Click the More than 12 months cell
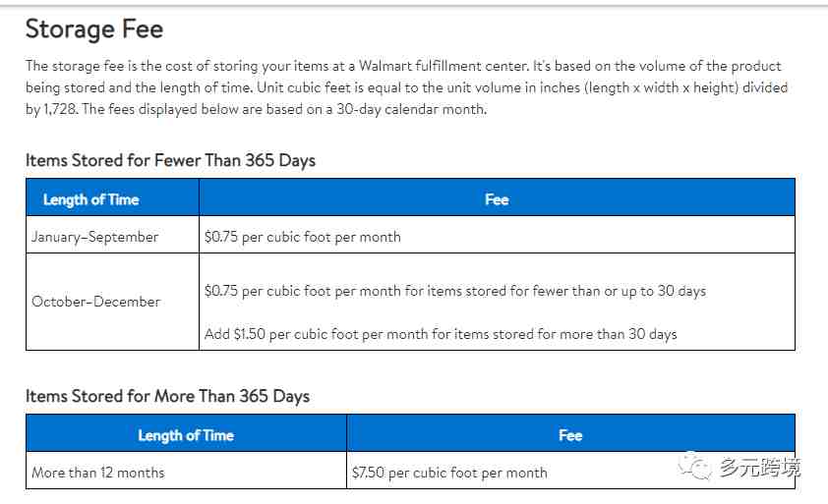 [98, 473]
